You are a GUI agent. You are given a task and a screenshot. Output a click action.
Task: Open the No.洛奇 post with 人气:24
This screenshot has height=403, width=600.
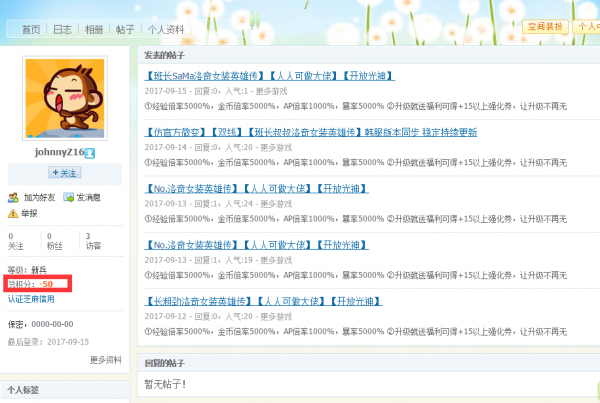pos(257,189)
